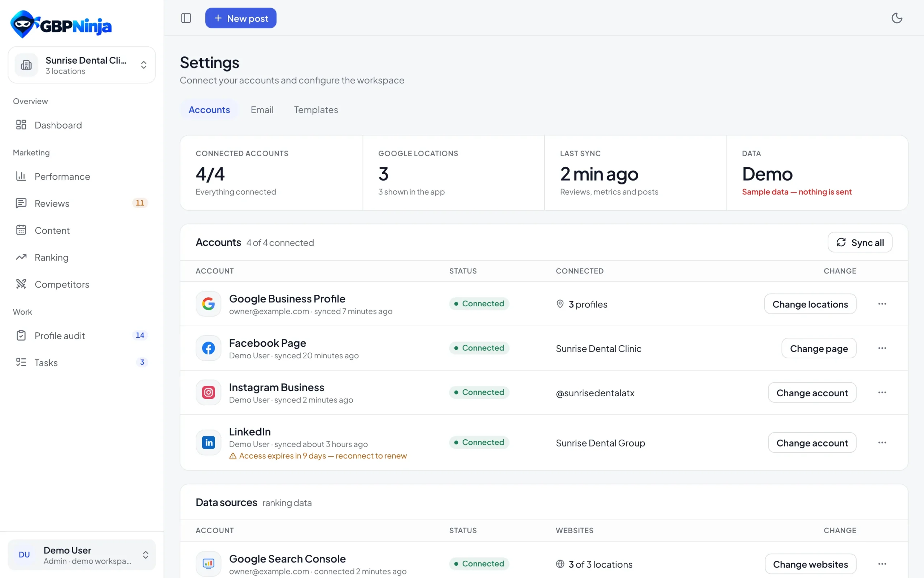The width and height of the screenshot is (924, 578).
Task: Open more options for LinkedIn row
Action: pos(882,443)
